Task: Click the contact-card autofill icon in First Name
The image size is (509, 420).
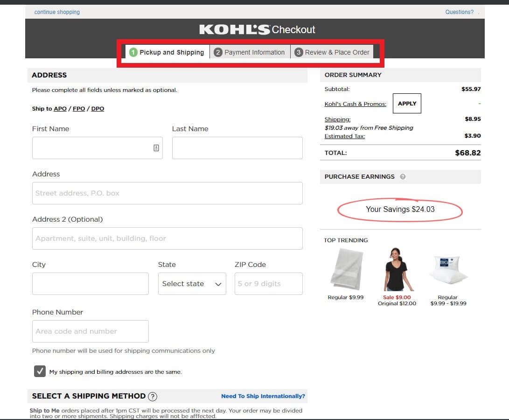Action: point(156,148)
